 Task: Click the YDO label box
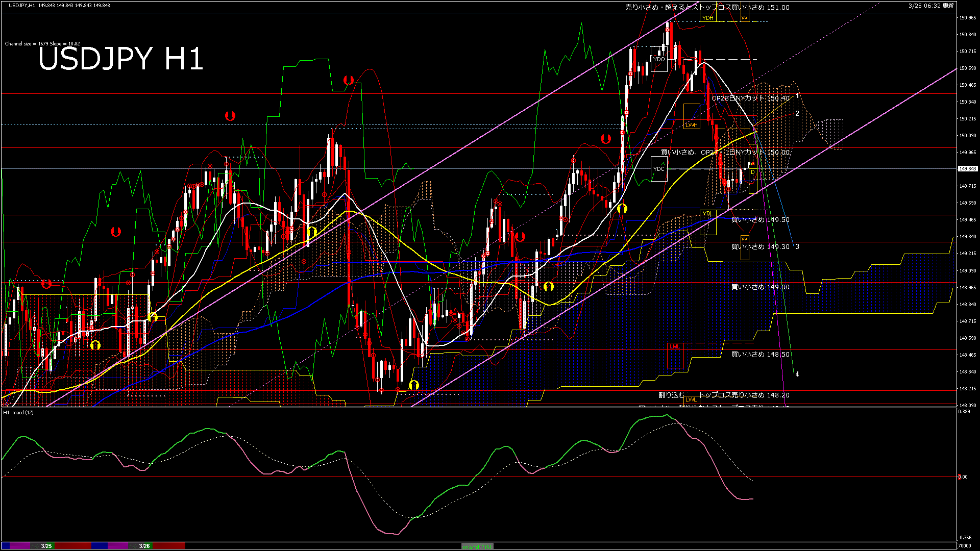tap(659, 59)
